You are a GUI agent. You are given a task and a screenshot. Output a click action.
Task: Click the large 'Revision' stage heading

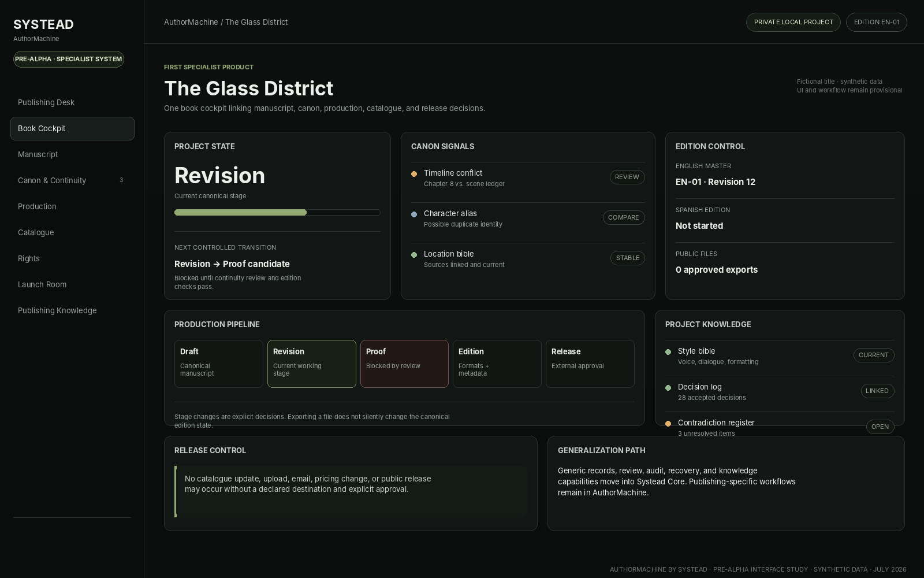click(x=219, y=175)
